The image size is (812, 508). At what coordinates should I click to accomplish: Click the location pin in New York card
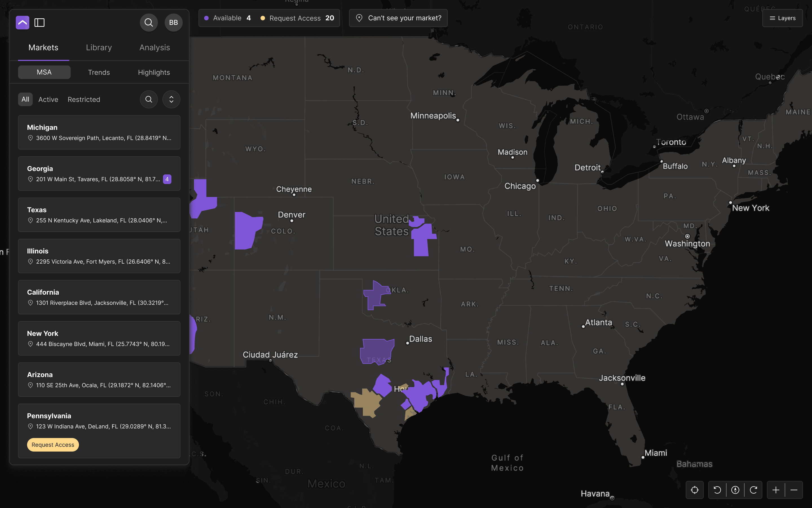click(x=30, y=344)
